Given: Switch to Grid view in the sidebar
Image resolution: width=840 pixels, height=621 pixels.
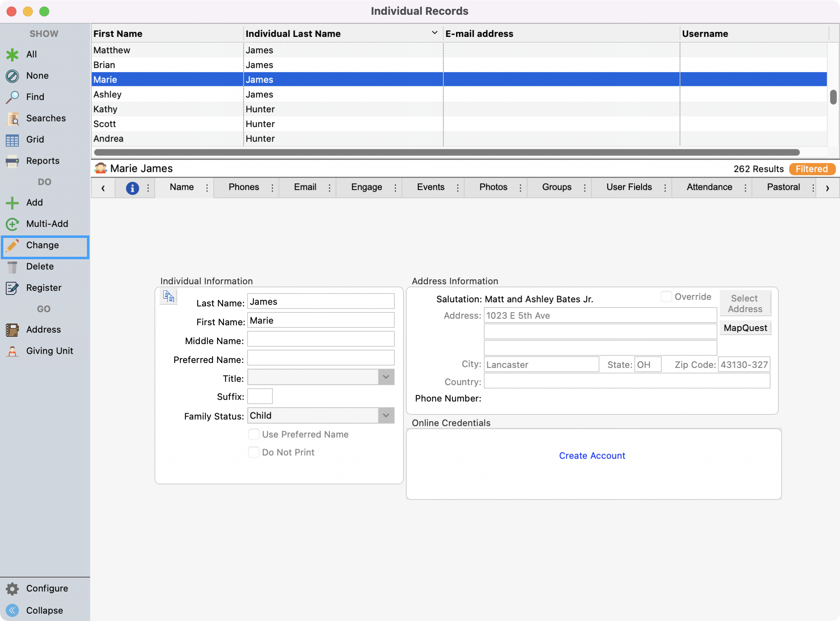Looking at the screenshot, I should pos(35,139).
